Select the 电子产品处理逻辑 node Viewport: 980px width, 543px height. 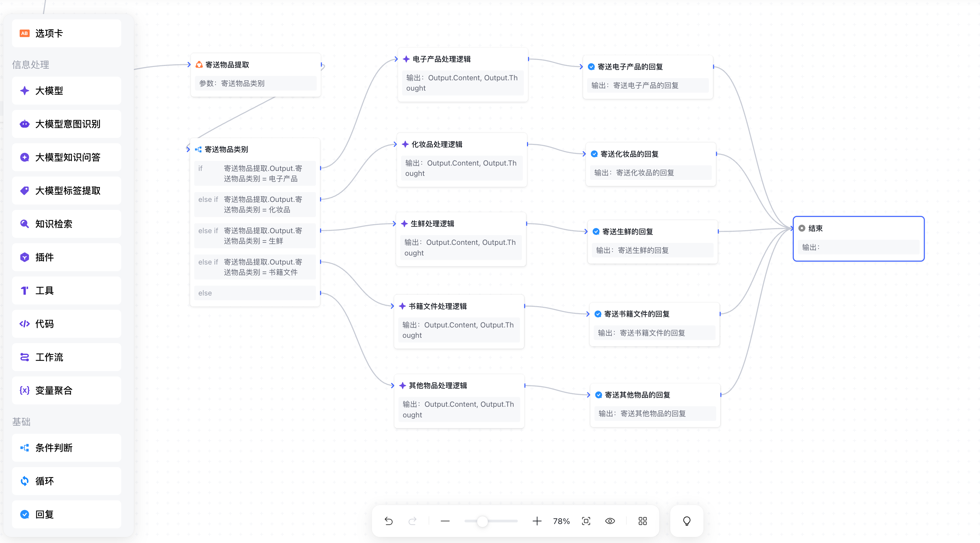click(441, 59)
